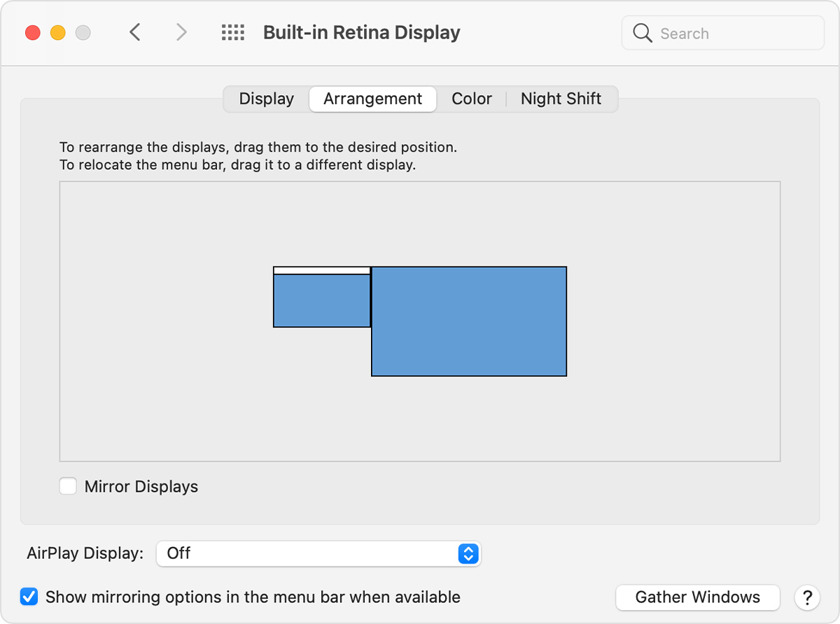Image resolution: width=840 pixels, height=624 pixels.
Task: Toggle the Mirror Displays checkbox on
Action: 68,486
